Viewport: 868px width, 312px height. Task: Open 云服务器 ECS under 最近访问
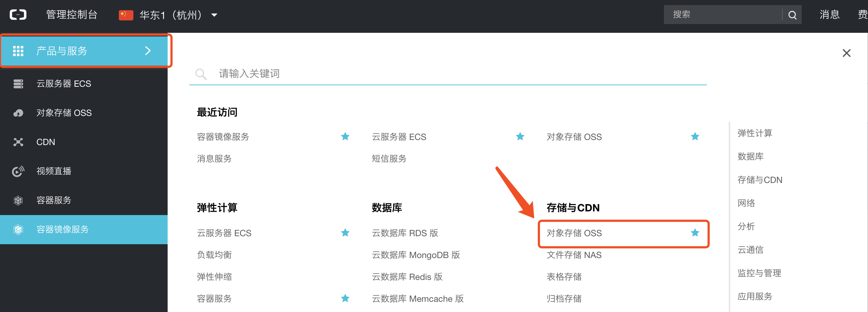(399, 137)
